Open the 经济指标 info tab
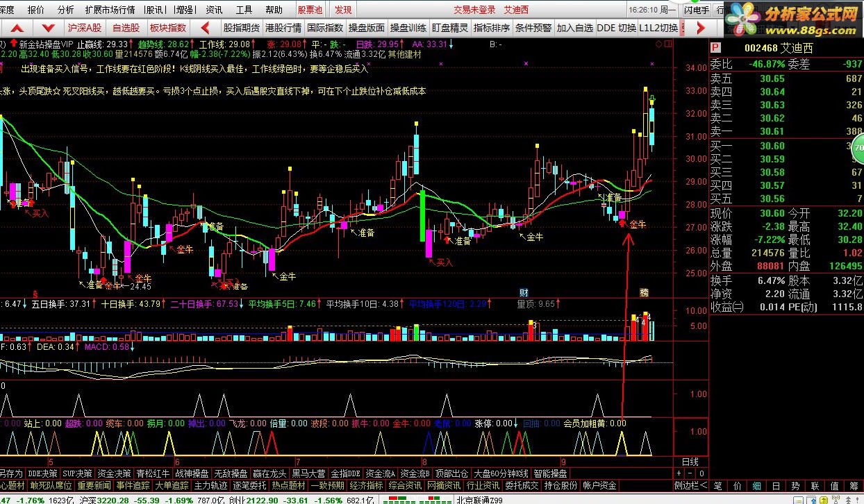 click(366, 485)
